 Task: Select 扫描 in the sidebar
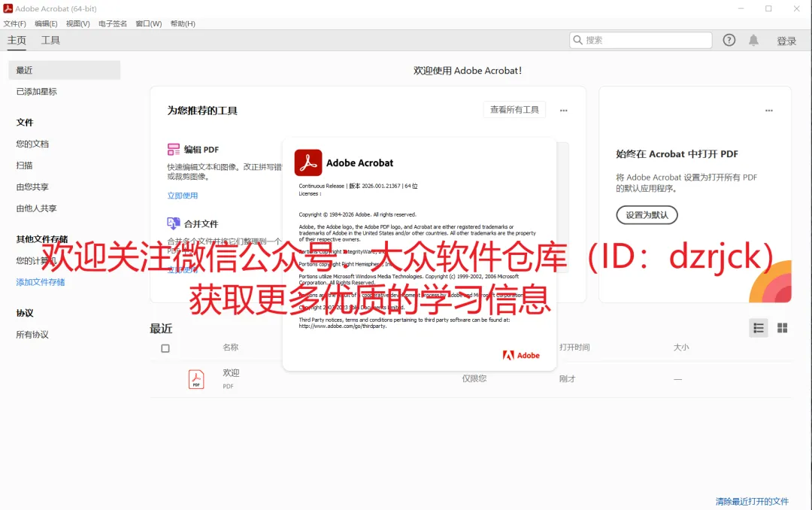click(24, 165)
